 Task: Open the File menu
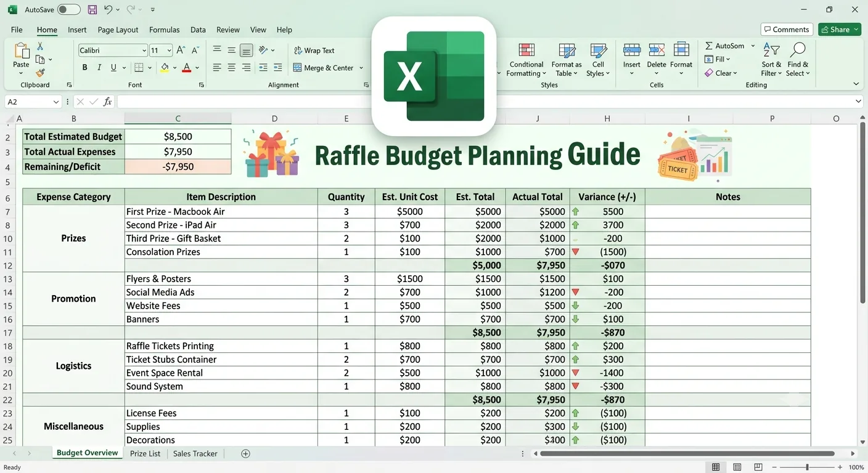pos(17,30)
